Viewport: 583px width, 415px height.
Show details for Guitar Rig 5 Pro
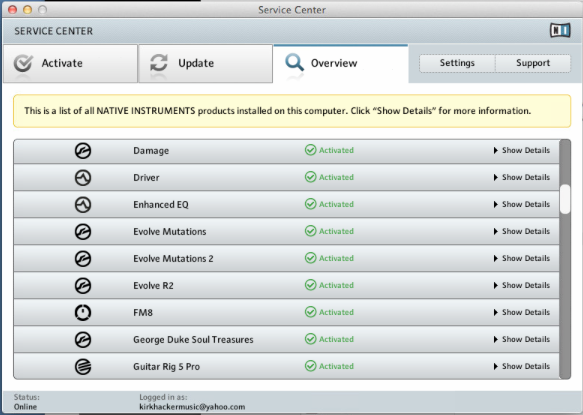(522, 366)
